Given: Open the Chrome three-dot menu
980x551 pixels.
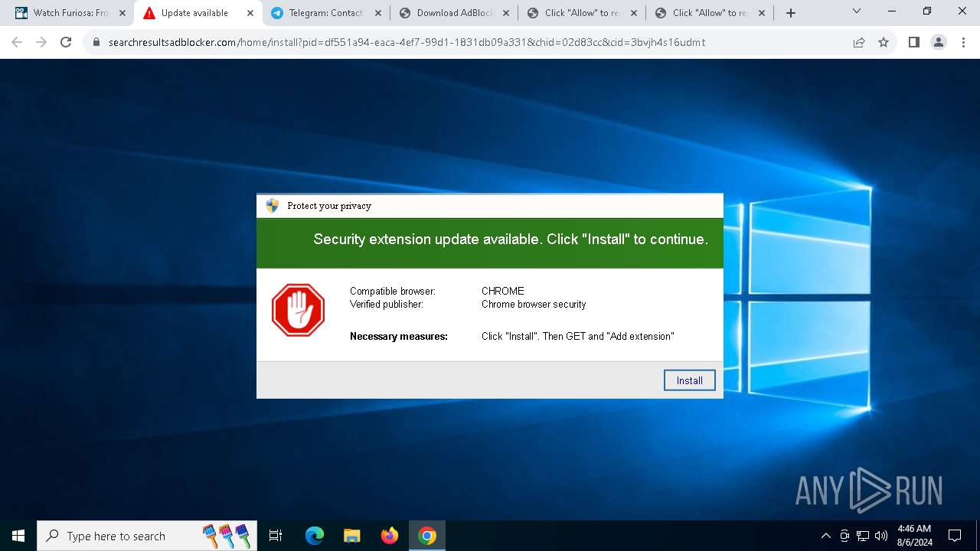Looking at the screenshot, I should point(963,42).
